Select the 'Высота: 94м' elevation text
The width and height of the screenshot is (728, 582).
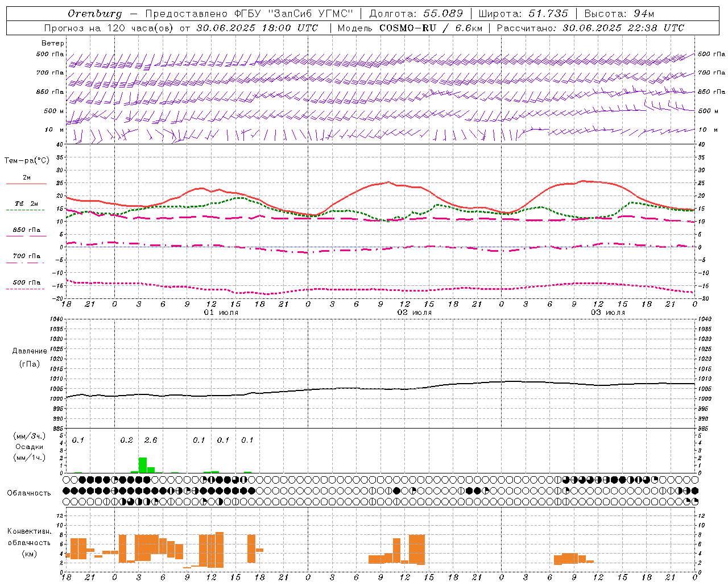[x=619, y=14]
